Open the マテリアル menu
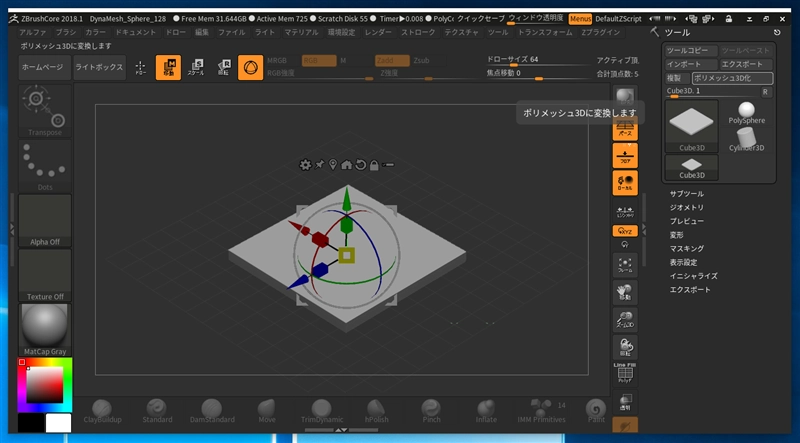Image resolution: width=800 pixels, height=443 pixels. (301, 32)
